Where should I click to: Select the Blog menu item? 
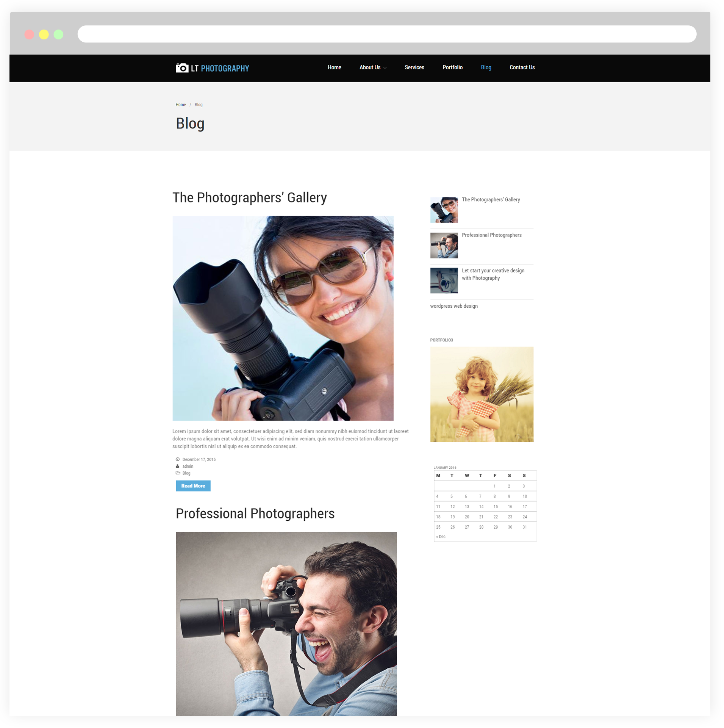[486, 67]
